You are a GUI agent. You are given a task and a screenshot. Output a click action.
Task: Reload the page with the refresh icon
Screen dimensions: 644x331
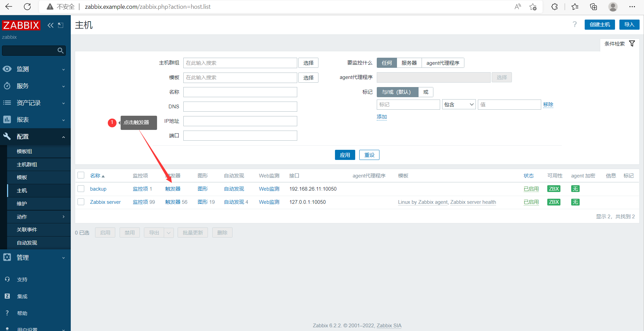tap(27, 7)
